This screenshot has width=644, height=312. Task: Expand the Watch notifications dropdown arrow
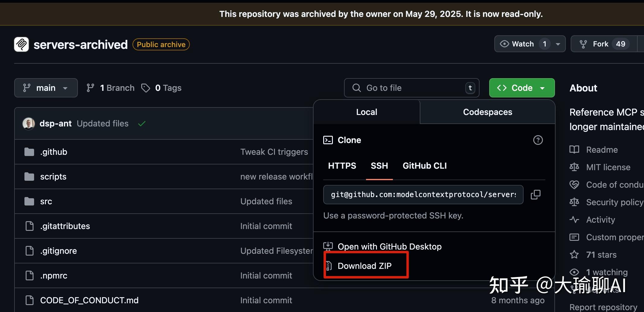click(x=558, y=44)
